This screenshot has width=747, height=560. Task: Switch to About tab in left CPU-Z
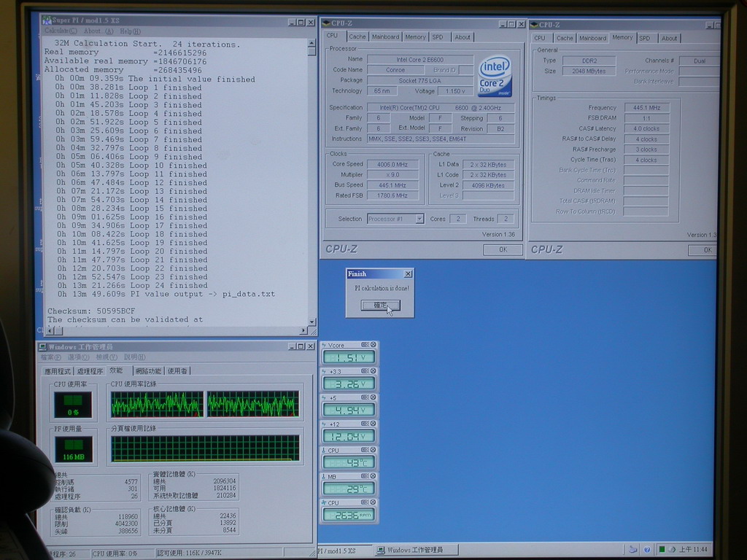462,36
